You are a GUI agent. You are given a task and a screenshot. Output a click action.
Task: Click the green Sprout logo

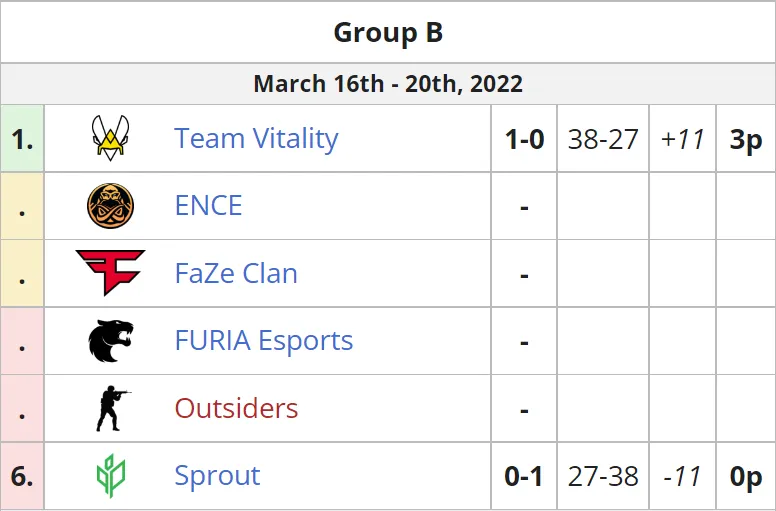tap(111, 475)
